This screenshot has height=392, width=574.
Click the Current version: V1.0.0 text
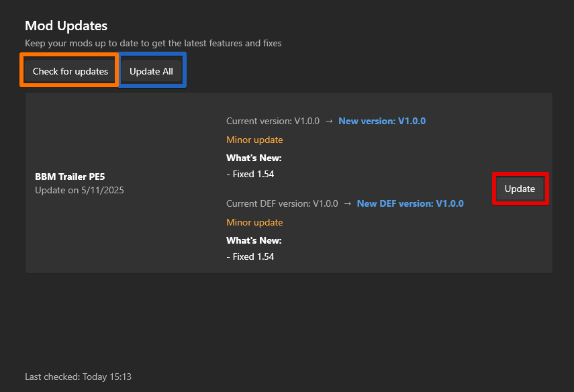tap(272, 121)
